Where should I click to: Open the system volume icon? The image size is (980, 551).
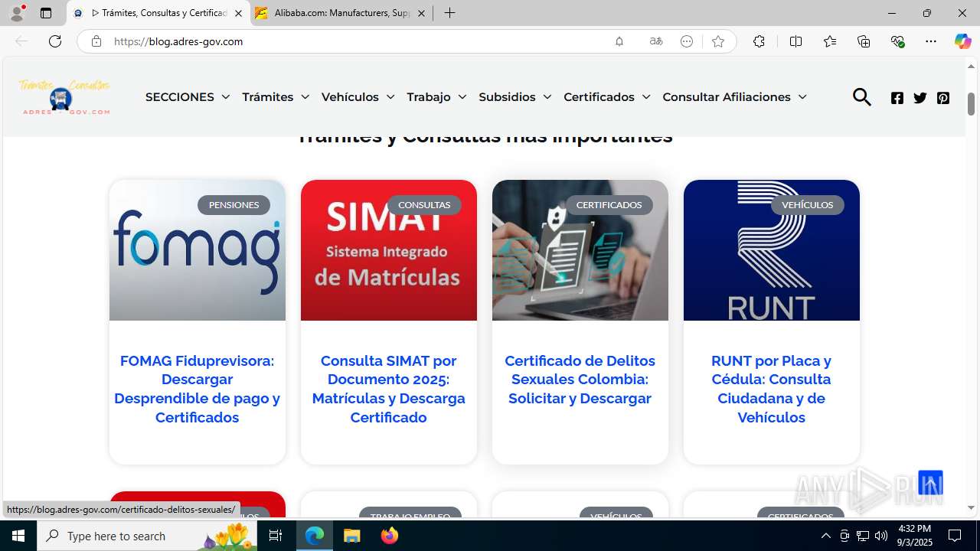click(x=880, y=536)
